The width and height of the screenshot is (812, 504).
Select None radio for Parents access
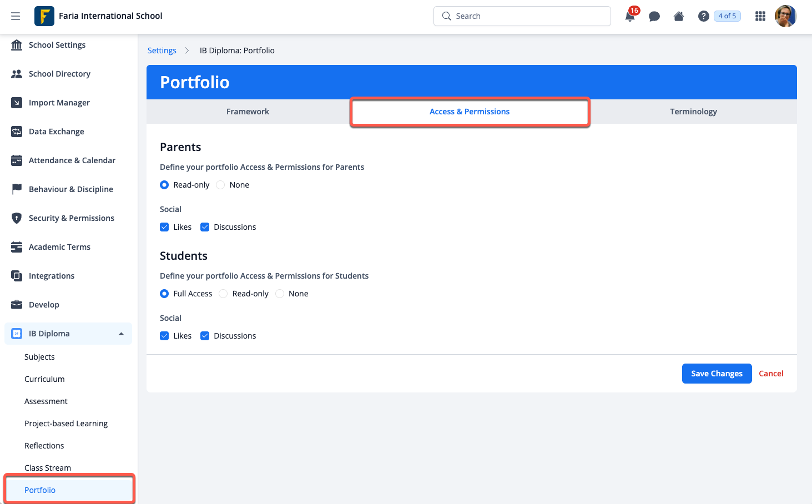pyautogui.click(x=221, y=185)
